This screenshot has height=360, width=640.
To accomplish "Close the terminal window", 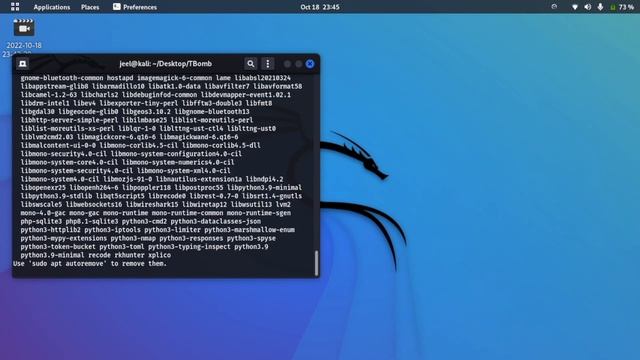I will pyautogui.click(x=310, y=64).
